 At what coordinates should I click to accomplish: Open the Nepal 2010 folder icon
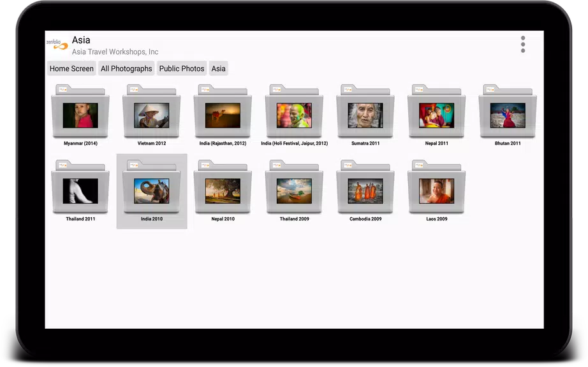[x=222, y=187]
